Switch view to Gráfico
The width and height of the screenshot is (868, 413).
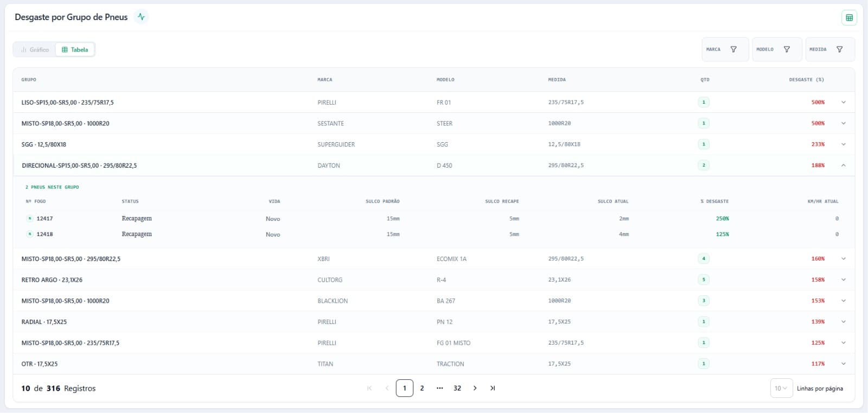(35, 49)
